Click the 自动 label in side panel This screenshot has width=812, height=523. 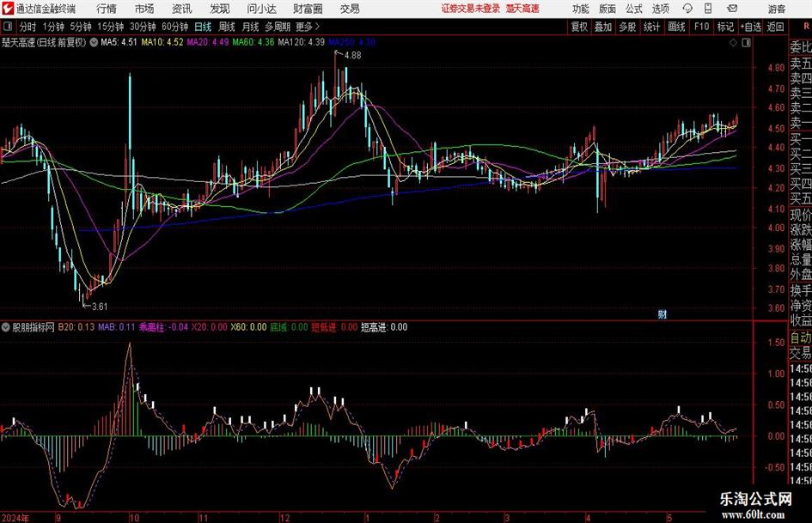pos(801,338)
